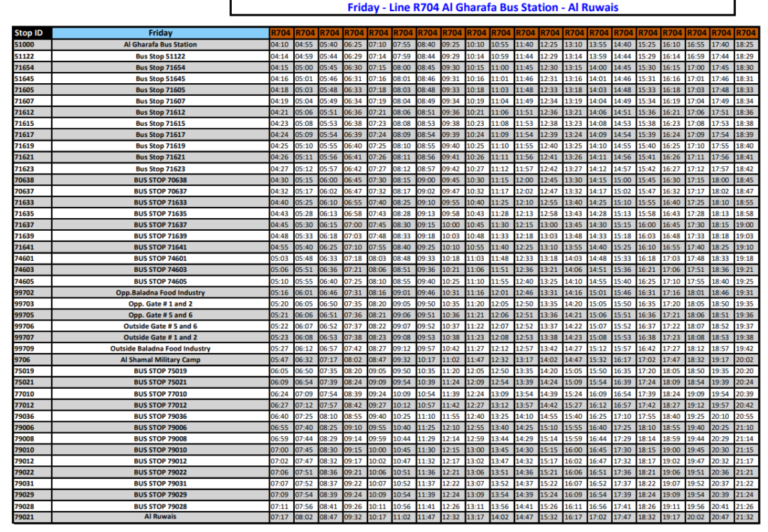Click the Outside Gate # 5 and 6 stop
The image size is (768, 532).
point(160,326)
